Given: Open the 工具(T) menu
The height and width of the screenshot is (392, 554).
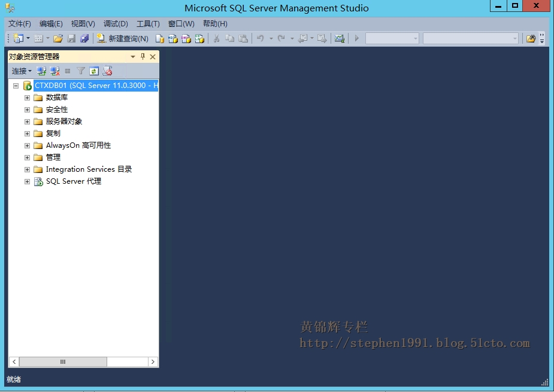Looking at the screenshot, I should [148, 24].
